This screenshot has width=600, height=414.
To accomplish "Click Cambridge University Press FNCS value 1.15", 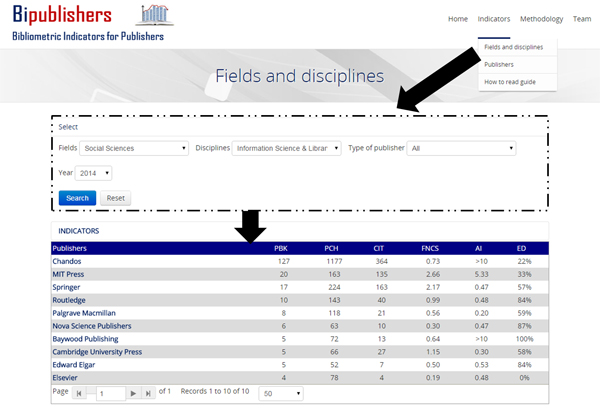I will pos(433,352).
